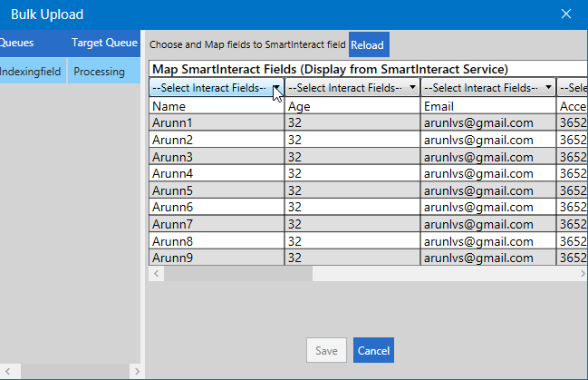Click the Reload button

369,44
